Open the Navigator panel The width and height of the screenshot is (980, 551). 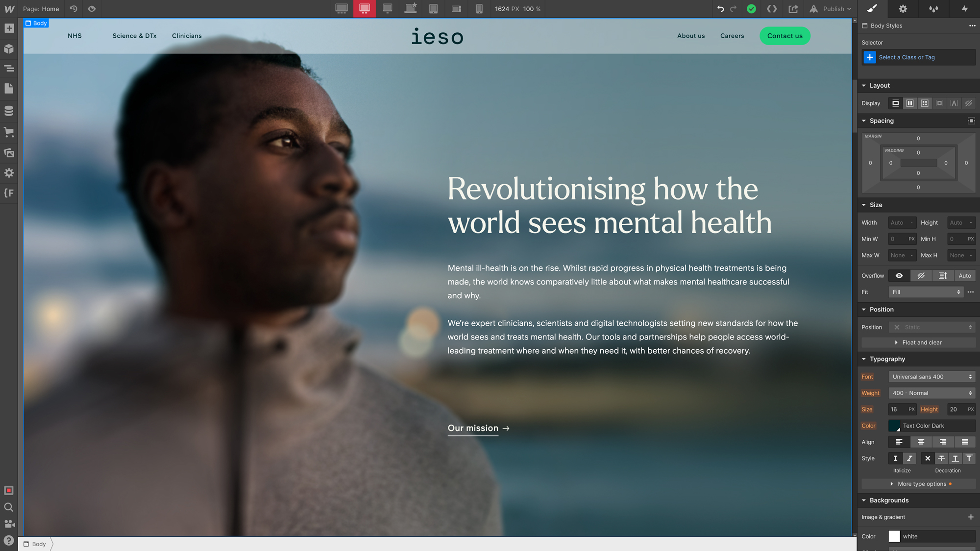point(8,69)
